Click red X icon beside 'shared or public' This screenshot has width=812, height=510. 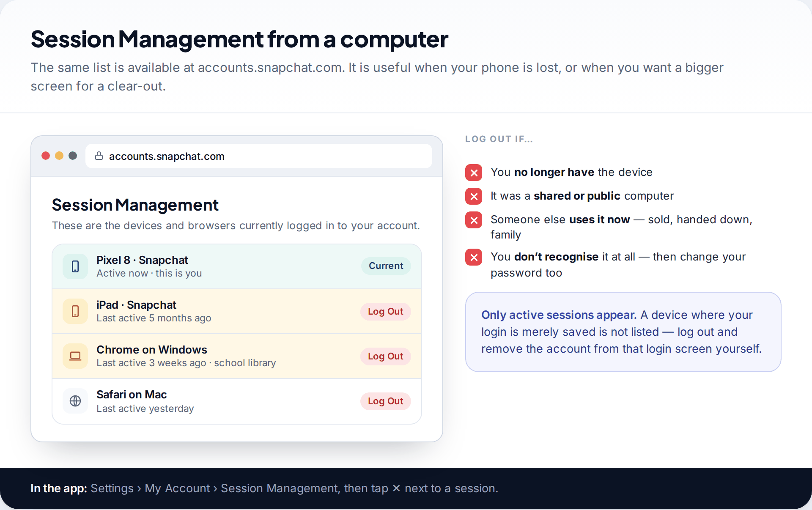coord(474,196)
